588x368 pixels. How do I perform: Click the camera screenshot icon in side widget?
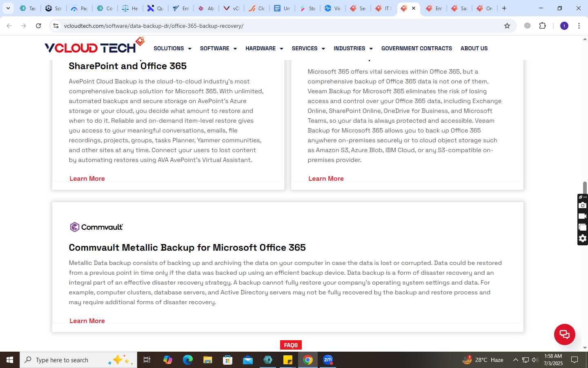point(583,205)
